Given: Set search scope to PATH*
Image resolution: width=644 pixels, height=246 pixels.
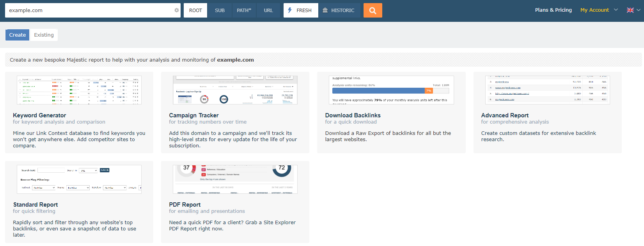Looking at the screenshot, I should coord(244,11).
